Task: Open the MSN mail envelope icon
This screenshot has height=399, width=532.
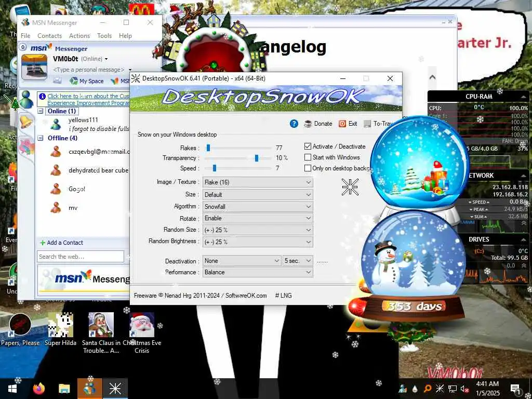Action: click(x=57, y=81)
